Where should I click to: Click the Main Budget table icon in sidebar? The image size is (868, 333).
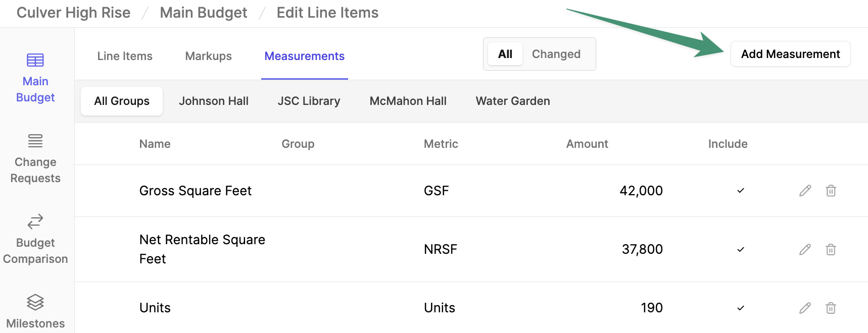35,61
